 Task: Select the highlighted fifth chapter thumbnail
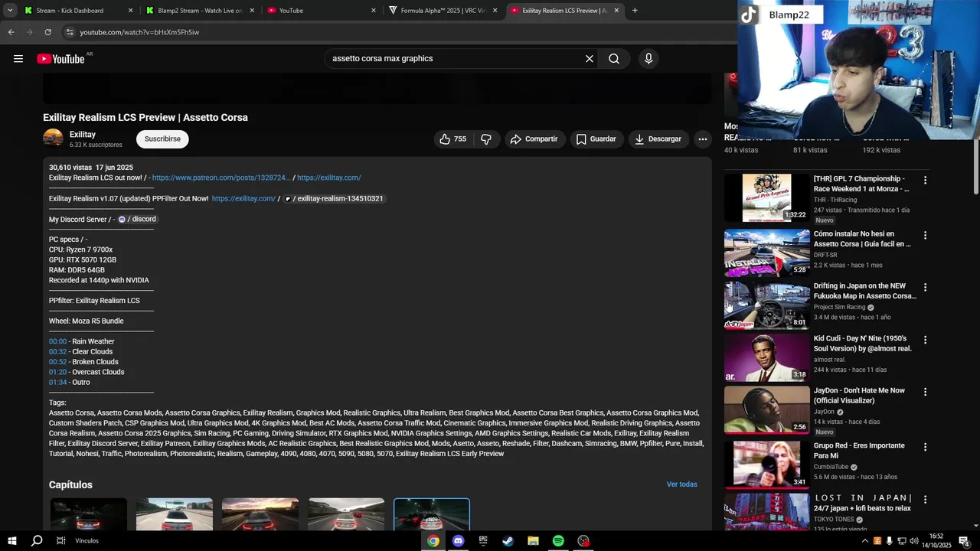(432, 514)
